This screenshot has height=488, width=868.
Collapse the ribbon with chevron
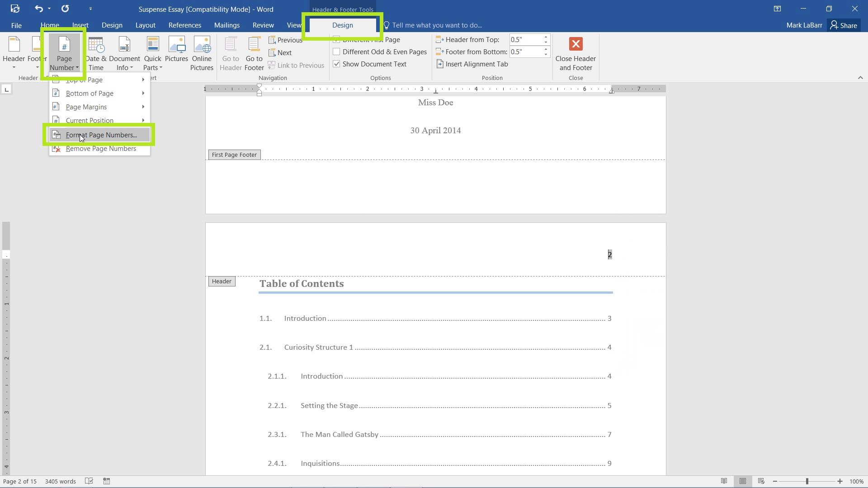[860, 78]
